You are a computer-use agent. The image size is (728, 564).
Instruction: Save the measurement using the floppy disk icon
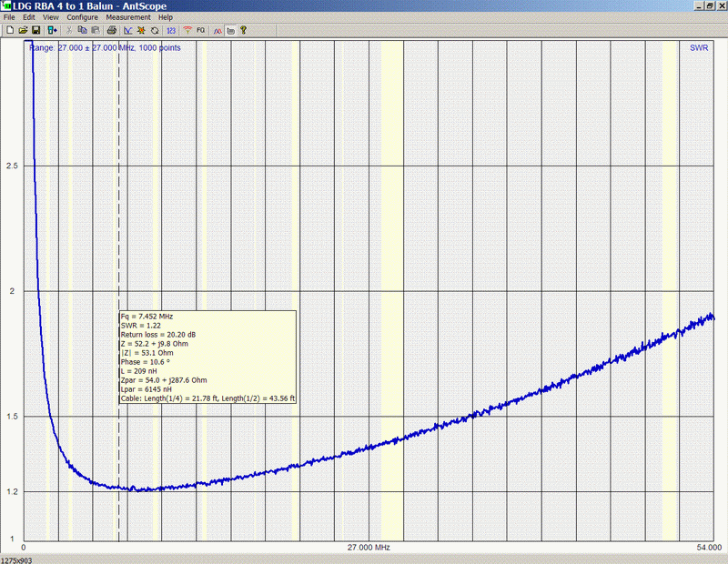[35, 30]
